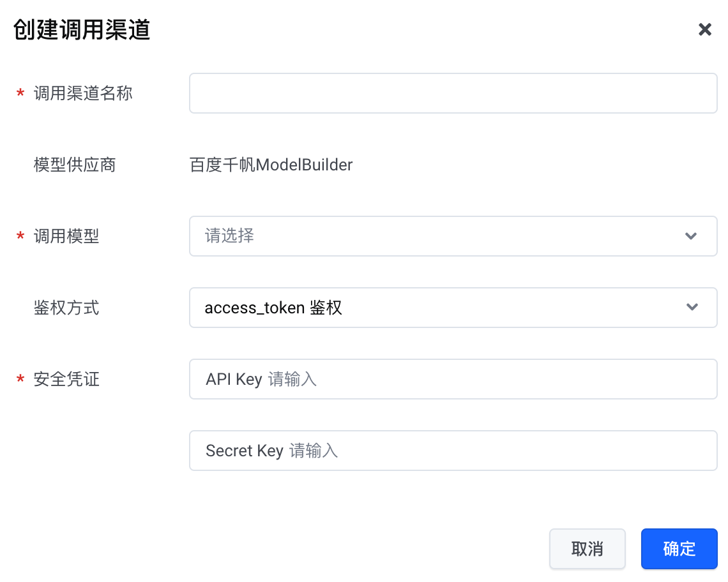Click the 创建调用渠道 dialog title

click(82, 30)
